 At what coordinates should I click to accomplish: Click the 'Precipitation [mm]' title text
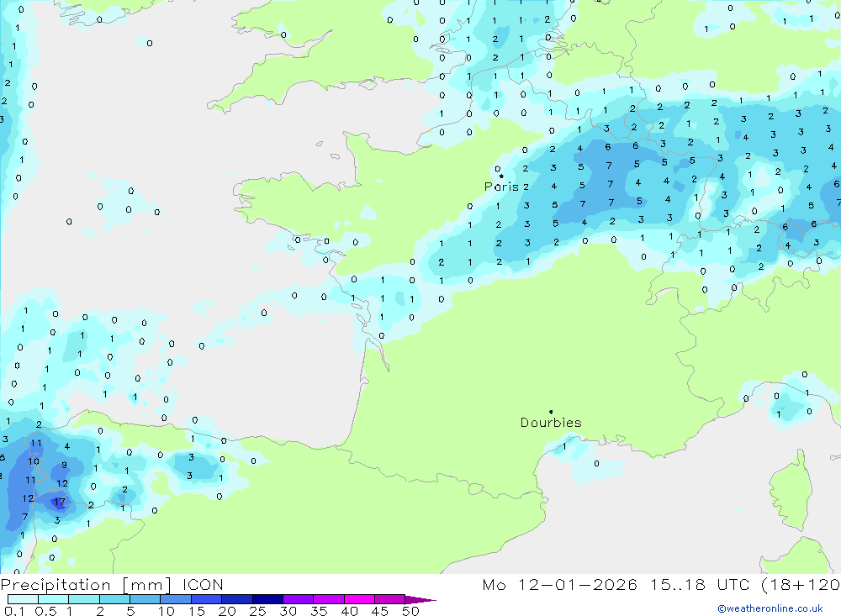[86, 585]
